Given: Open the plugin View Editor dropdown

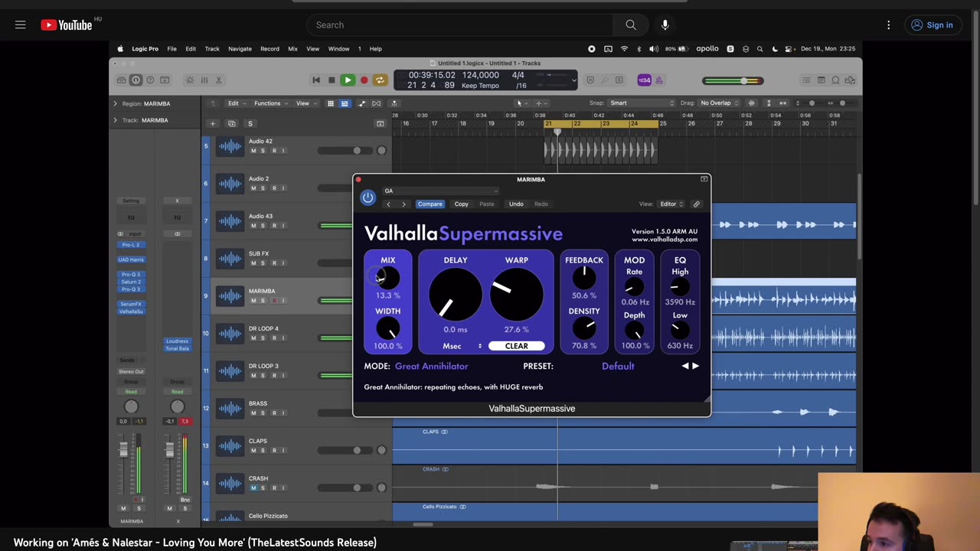Looking at the screenshot, I should (672, 204).
